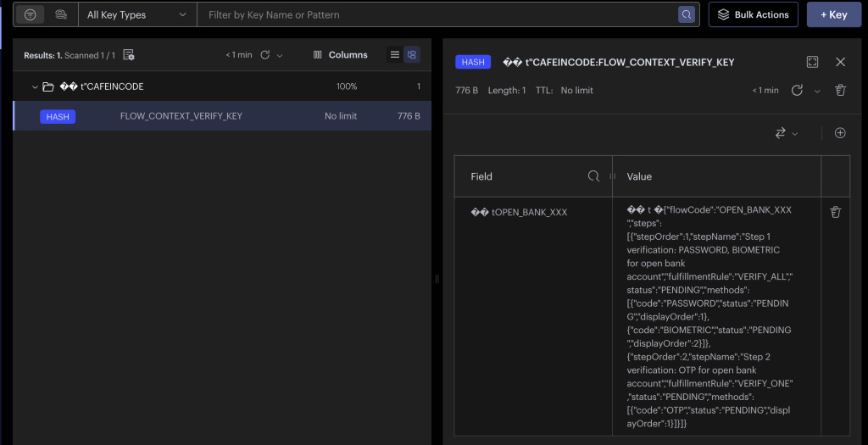The height and width of the screenshot is (445, 868).
Task: Click the Field column resize handle
Action: (x=612, y=176)
